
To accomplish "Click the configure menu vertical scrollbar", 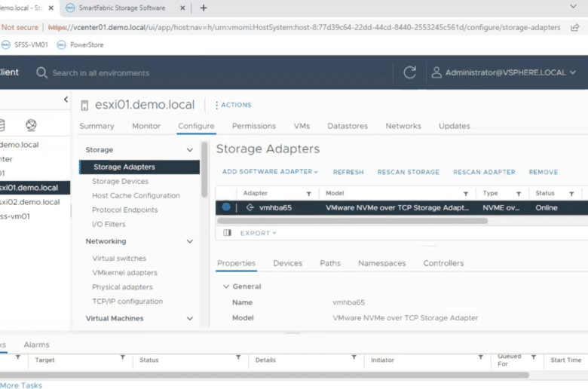I will coord(204,170).
